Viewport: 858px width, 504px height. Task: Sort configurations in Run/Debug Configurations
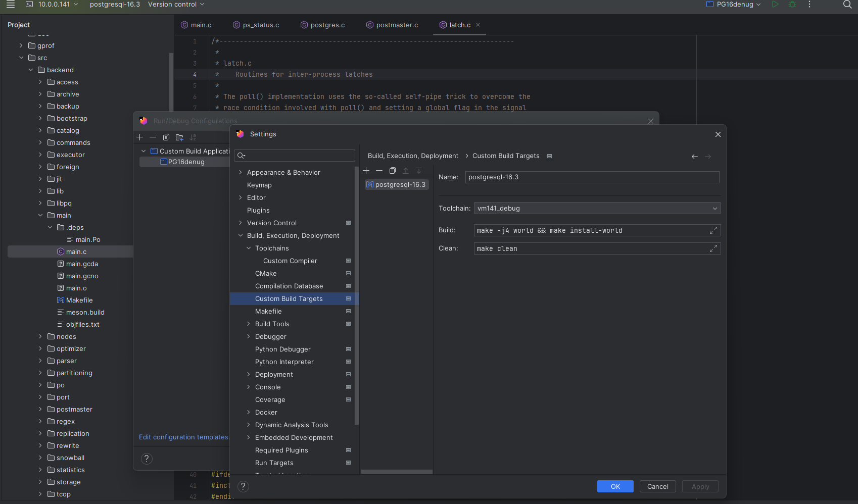click(x=193, y=137)
